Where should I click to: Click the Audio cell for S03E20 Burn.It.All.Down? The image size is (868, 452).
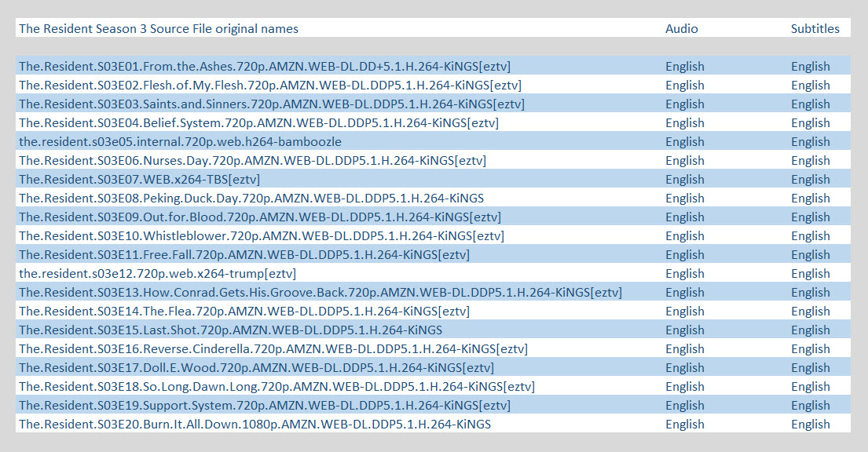(x=685, y=424)
